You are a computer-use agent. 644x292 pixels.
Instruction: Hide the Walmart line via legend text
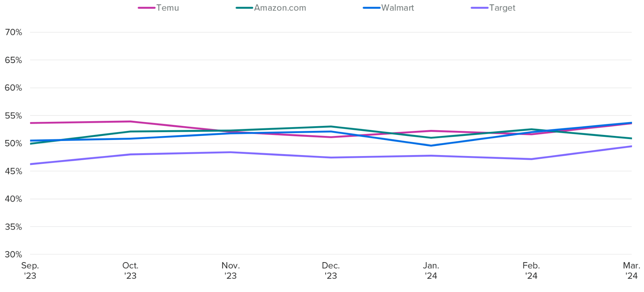(397, 8)
